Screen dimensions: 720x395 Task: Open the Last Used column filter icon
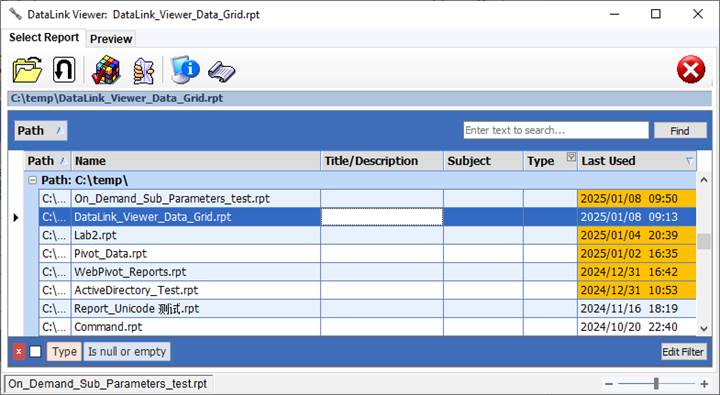click(689, 161)
